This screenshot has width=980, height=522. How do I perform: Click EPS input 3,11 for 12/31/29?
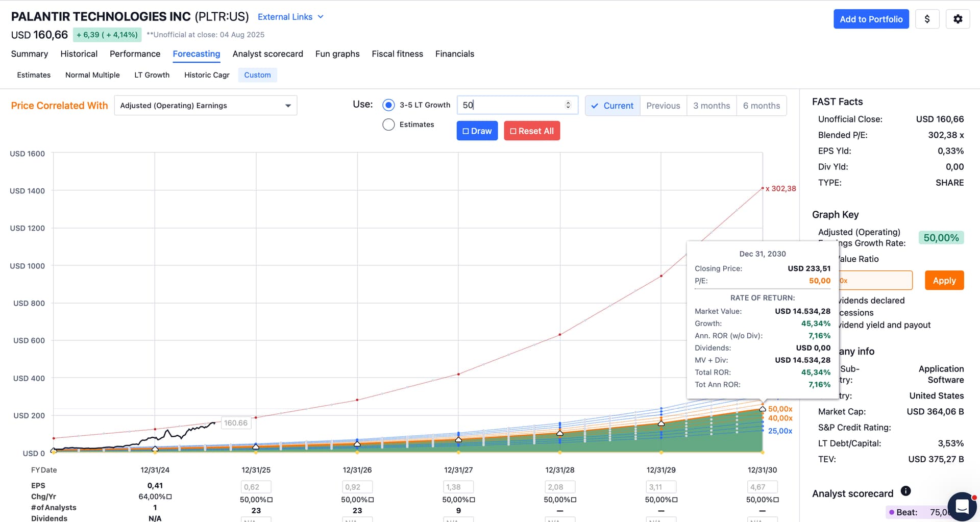coord(661,487)
